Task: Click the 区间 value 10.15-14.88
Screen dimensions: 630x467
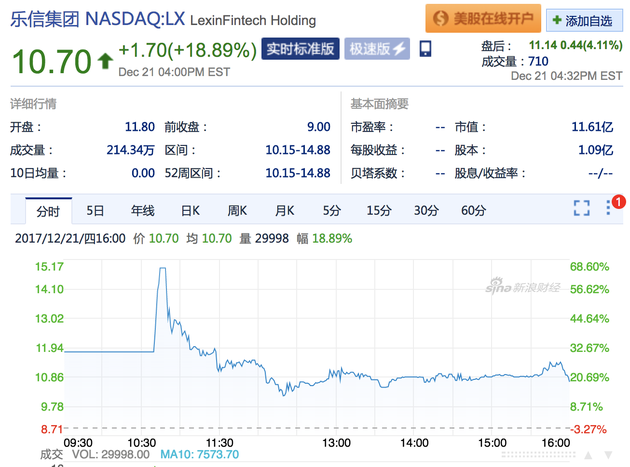Action: tap(298, 150)
